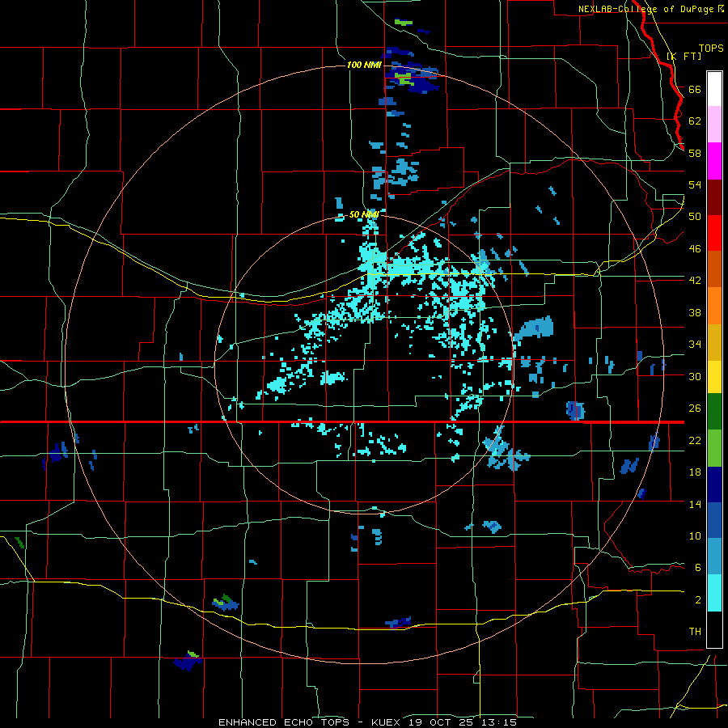Pick the light green legend swatch
Viewport: 728px width, 728px height.
(x=714, y=448)
